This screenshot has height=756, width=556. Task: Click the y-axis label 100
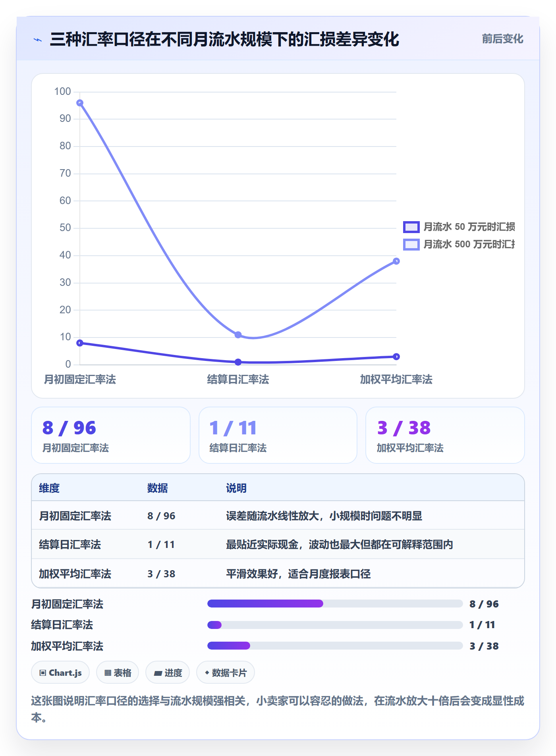click(63, 92)
